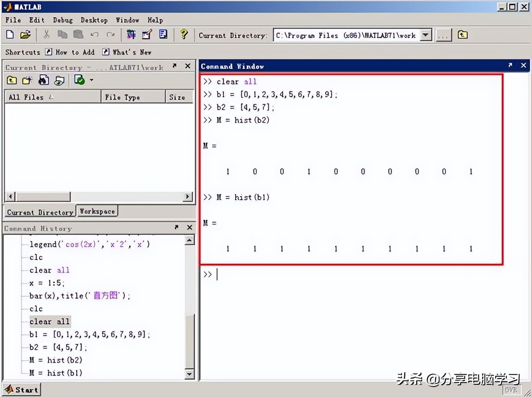532x397 pixels.
Task: Cut selection with scissors icon
Action: [x=47, y=35]
